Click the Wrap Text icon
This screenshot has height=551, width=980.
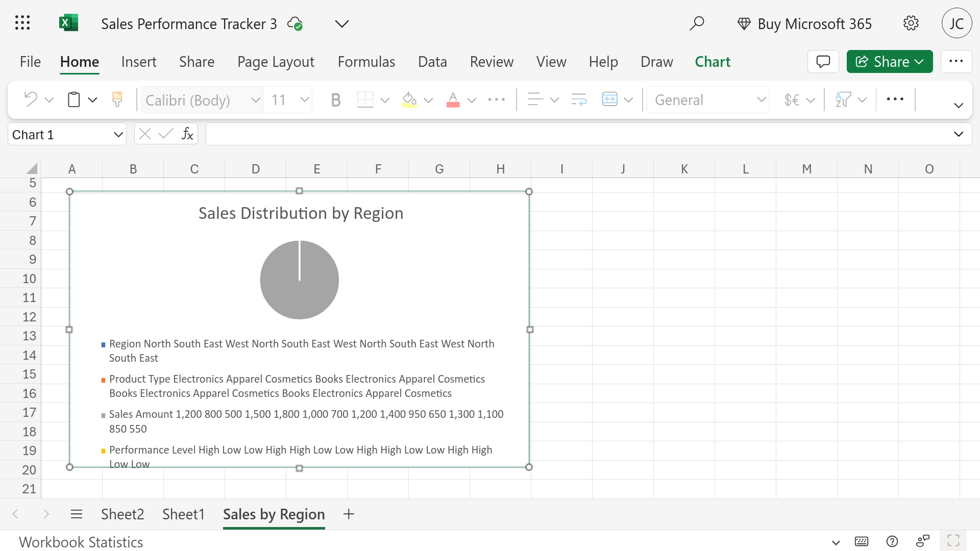click(x=579, y=99)
